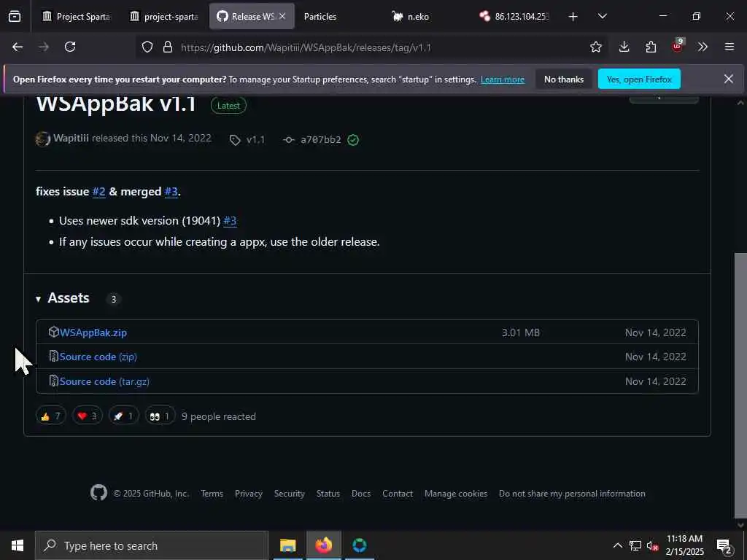The height and width of the screenshot is (560, 747).
Task: Switch to the 86.123.104.25 tab
Action: coord(516,17)
